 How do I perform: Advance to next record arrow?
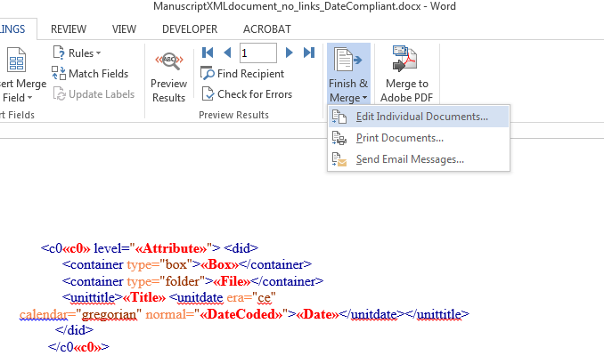pyautogui.click(x=289, y=53)
